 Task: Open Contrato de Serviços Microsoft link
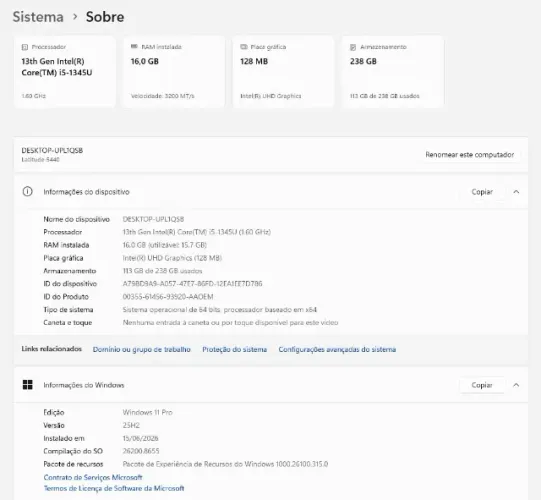click(x=93, y=477)
